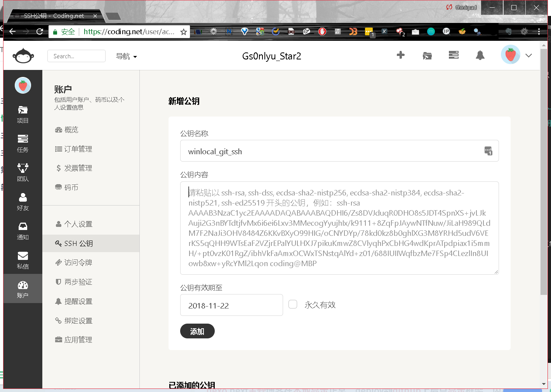551x392 pixels.
Task: Select SSH 公钥 in the account menu
Action: 78,244
